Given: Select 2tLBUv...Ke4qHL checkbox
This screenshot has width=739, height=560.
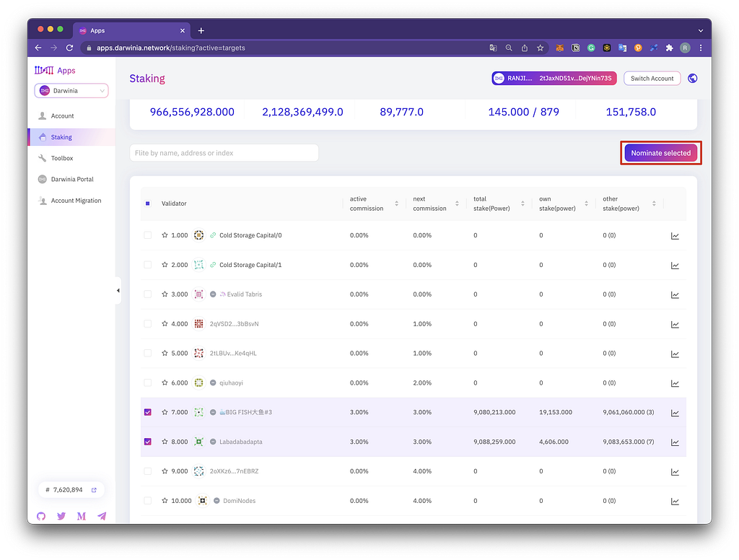Looking at the screenshot, I should click(x=147, y=353).
